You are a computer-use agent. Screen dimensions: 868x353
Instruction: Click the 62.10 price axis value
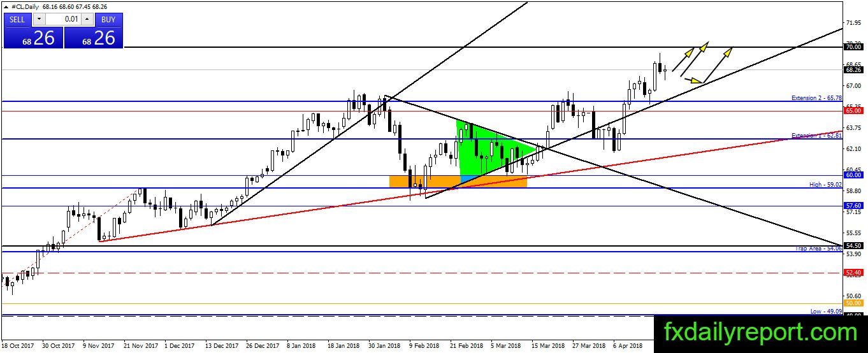click(853, 148)
